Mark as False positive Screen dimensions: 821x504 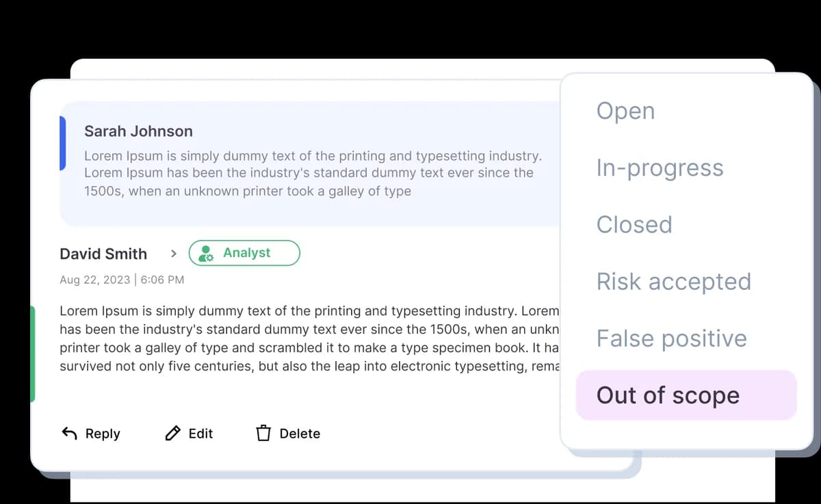[671, 338]
